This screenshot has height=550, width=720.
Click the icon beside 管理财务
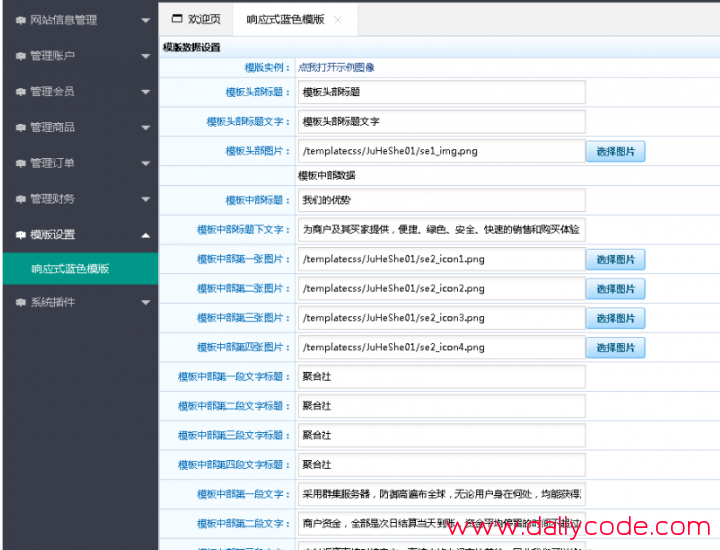point(21,199)
